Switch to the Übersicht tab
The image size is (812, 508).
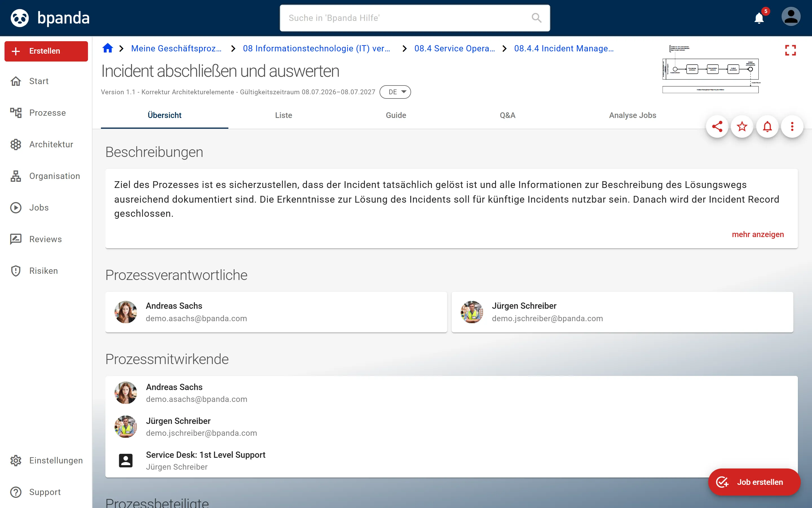coord(164,116)
